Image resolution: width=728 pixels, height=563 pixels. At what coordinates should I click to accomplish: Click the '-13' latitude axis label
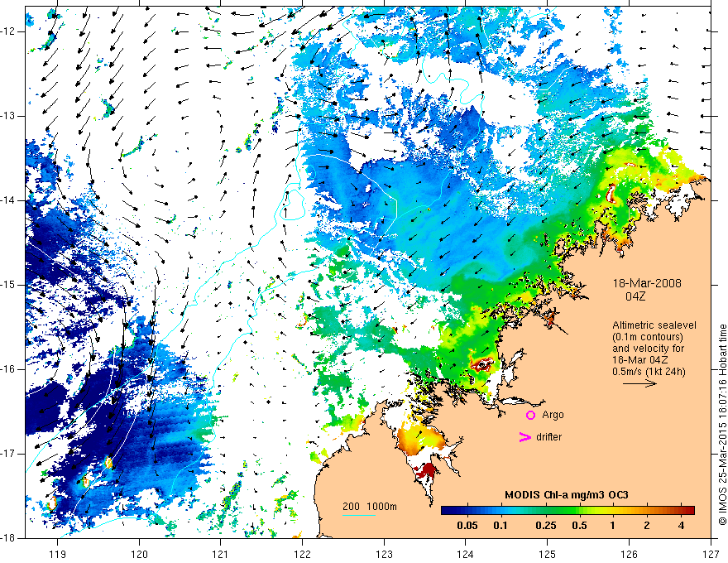pos(7,116)
